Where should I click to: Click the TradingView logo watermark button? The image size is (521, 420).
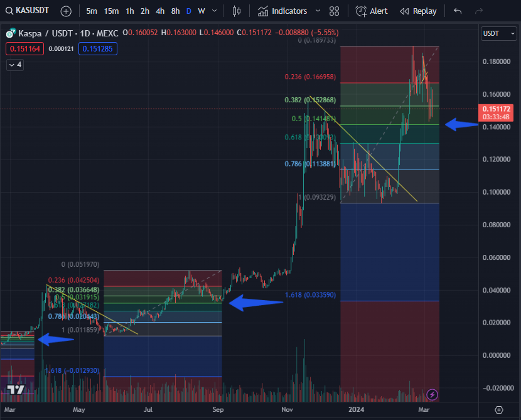point(16,389)
